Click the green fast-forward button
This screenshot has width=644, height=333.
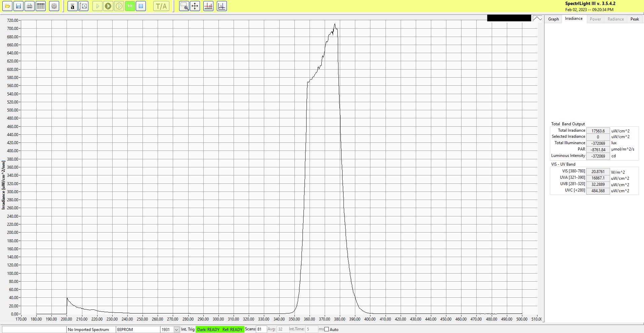pyautogui.click(x=130, y=6)
